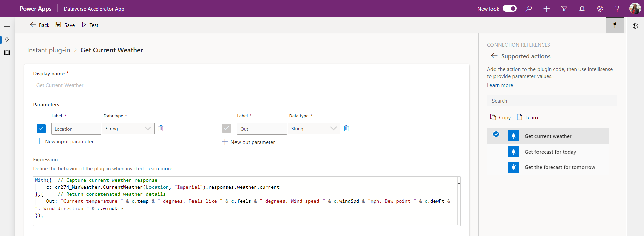Select the lightning bolt sidebar icon
Screen dimensions: 644x236
(x=7, y=39)
